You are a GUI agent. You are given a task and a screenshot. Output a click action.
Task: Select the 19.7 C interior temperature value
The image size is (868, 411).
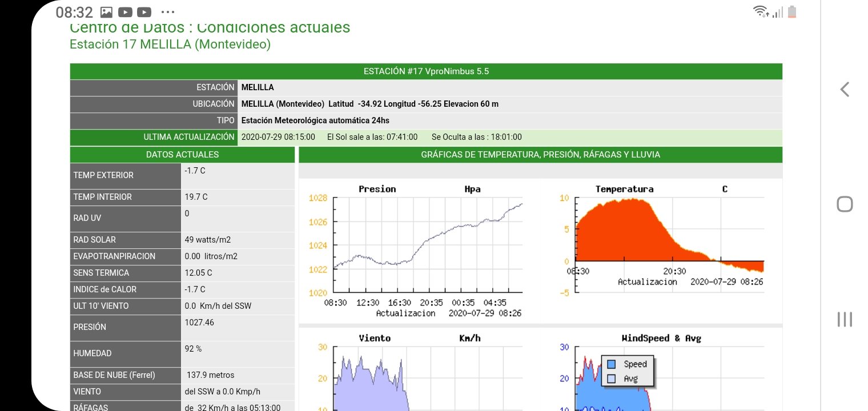coord(196,197)
